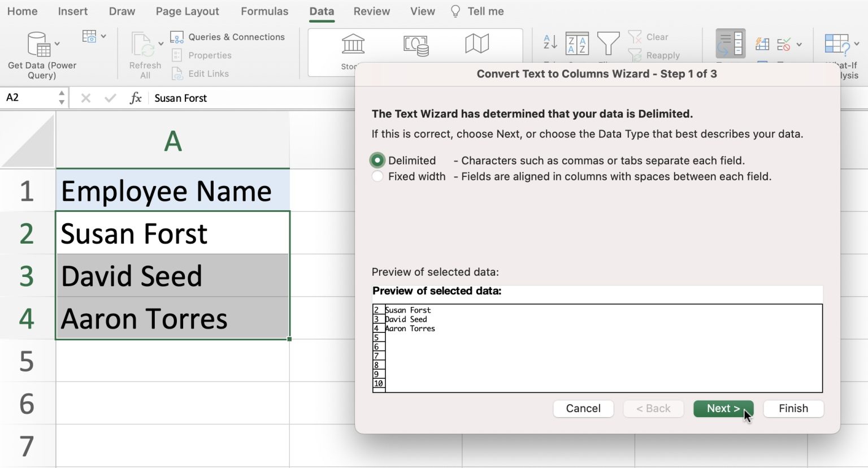868x468 pixels.
Task: Choose the Currencies data type icon
Action: (416, 45)
